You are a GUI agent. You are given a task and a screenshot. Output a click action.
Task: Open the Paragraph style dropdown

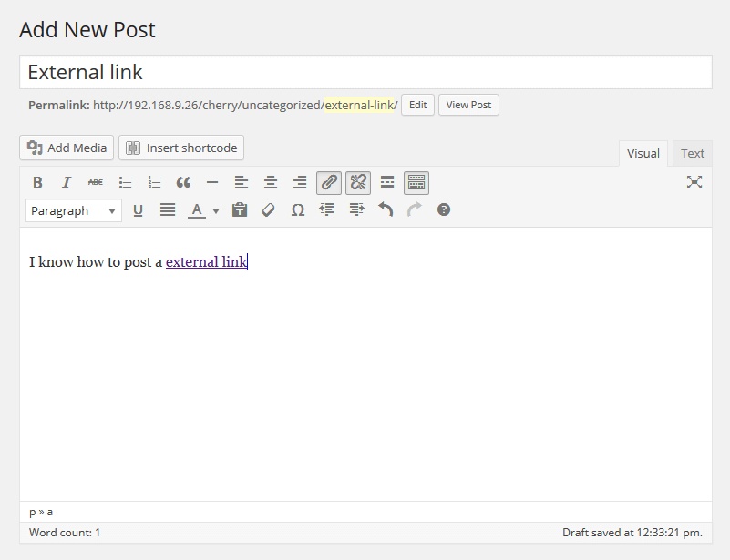(73, 210)
